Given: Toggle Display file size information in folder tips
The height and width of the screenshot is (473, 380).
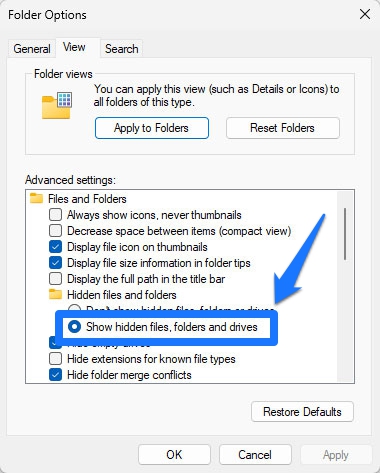Looking at the screenshot, I should (x=55, y=263).
